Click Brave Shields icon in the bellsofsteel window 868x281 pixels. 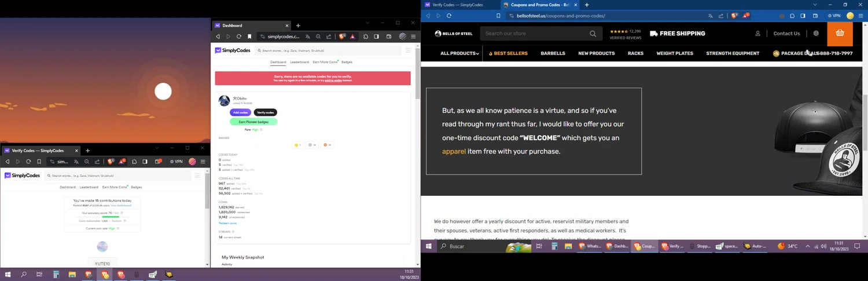click(x=734, y=16)
